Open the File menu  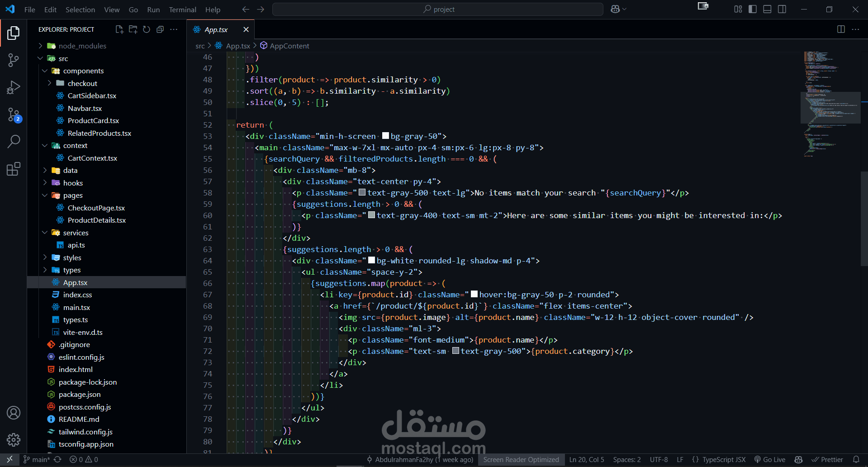[x=30, y=10]
